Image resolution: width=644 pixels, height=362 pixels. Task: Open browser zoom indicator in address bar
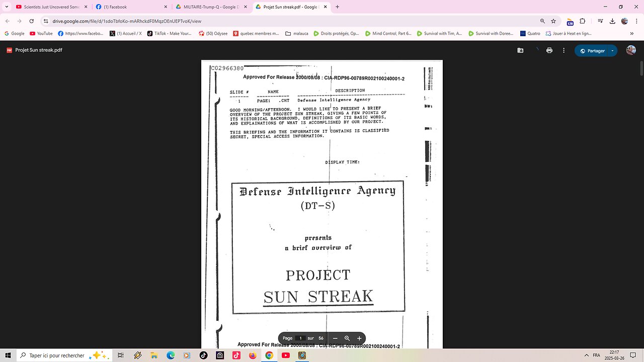click(542, 21)
